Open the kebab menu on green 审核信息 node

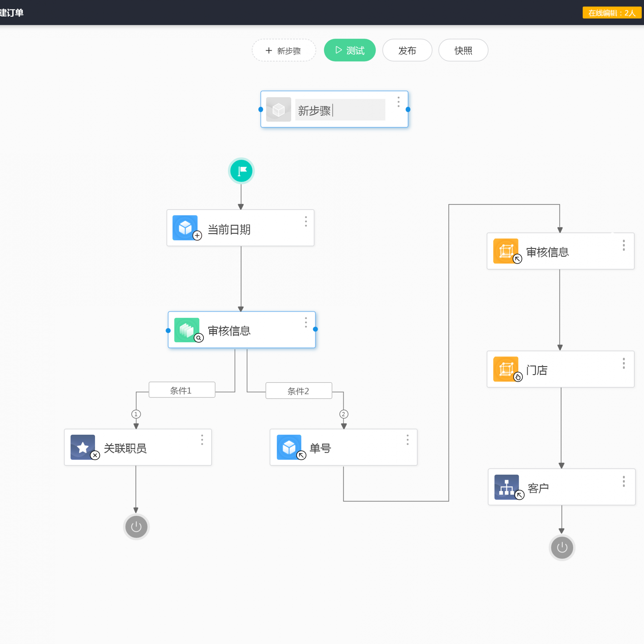[306, 322]
